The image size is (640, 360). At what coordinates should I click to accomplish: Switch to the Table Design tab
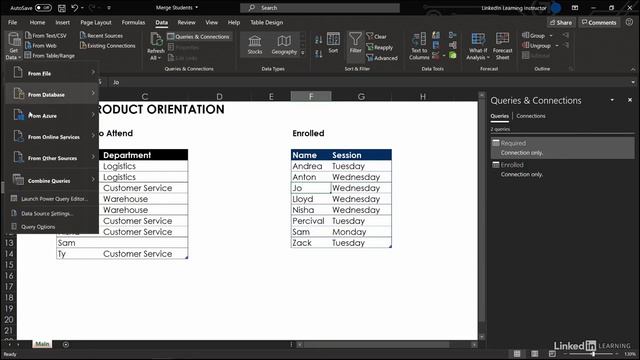[267, 22]
